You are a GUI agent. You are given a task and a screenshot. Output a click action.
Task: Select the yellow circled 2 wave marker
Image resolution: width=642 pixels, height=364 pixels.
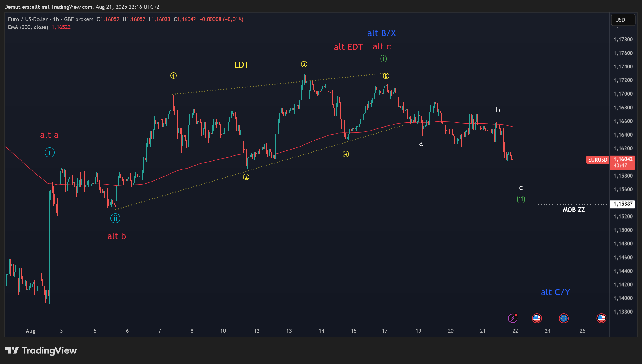pos(246,177)
